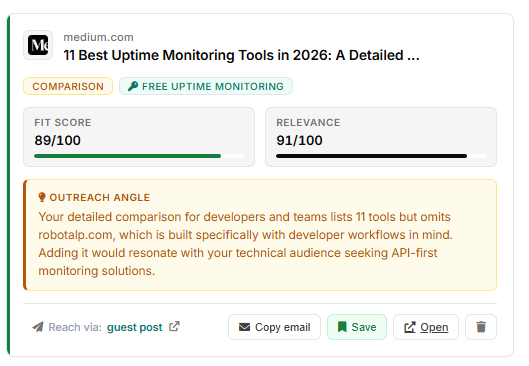Click the lightbulb icon near Outreach Angle
This screenshot has height=366, width=529.
(42, 197)
